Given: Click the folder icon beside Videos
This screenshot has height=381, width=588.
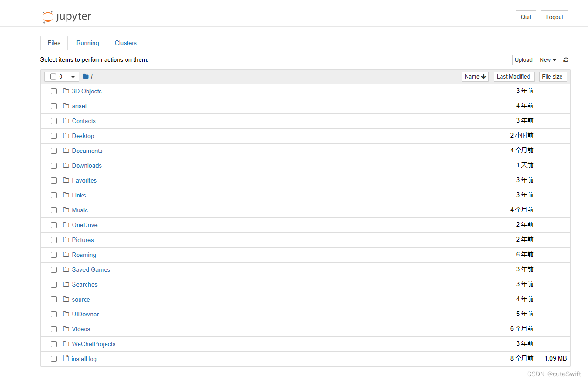Looking at the screenshot, I should tap(66, 329).
